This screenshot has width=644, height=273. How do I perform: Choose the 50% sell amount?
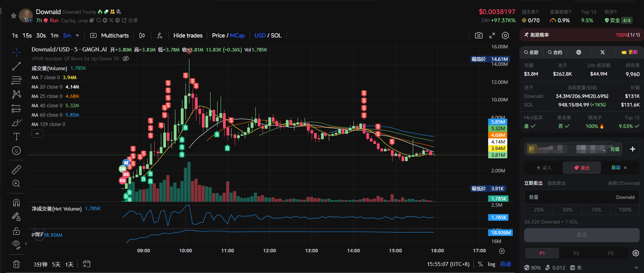tap(567, 209)
